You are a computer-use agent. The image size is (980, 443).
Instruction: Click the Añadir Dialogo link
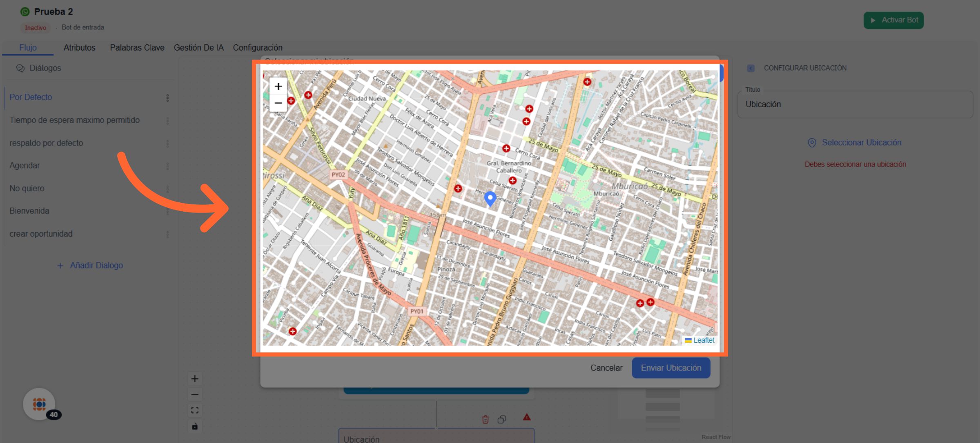[90, 266]
